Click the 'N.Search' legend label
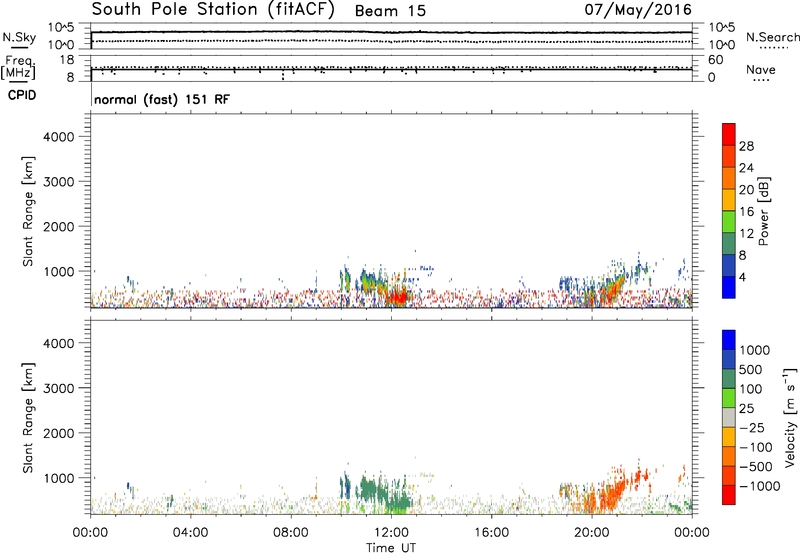800x554 pixels. [x=772, y=37]
